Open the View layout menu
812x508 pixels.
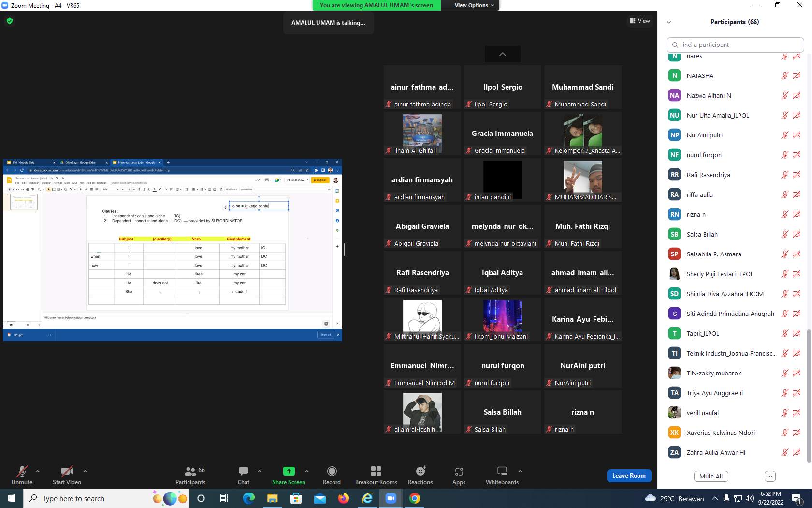pyautogui.click(x=640, y=21)
